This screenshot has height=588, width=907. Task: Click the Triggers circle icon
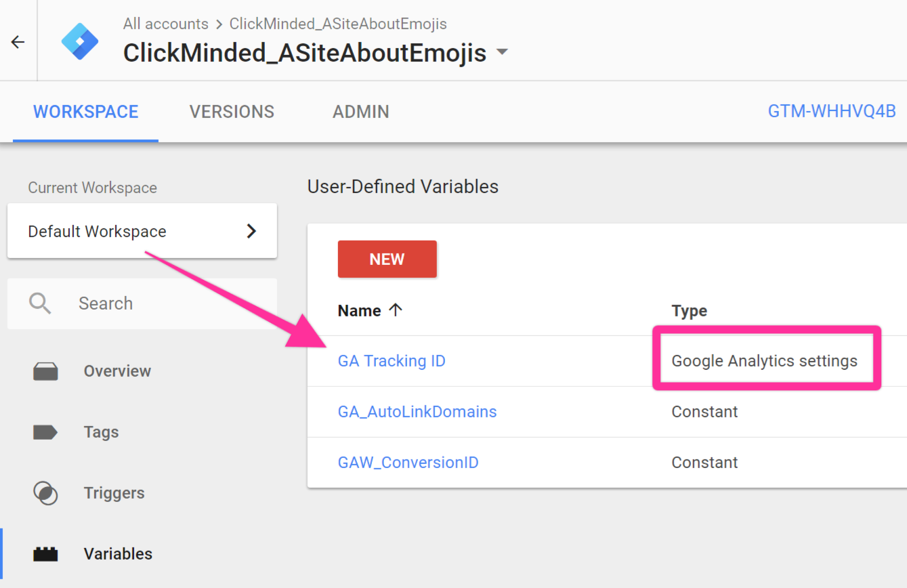pyautogui.click(x=45, y=493)
